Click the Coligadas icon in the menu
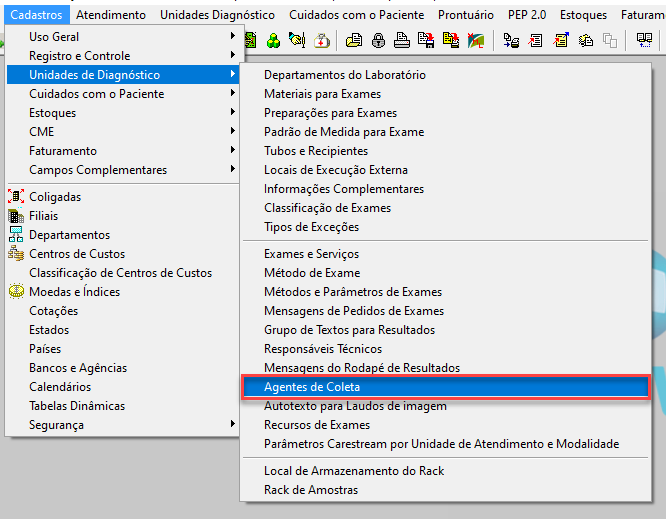 pos(16,197)
